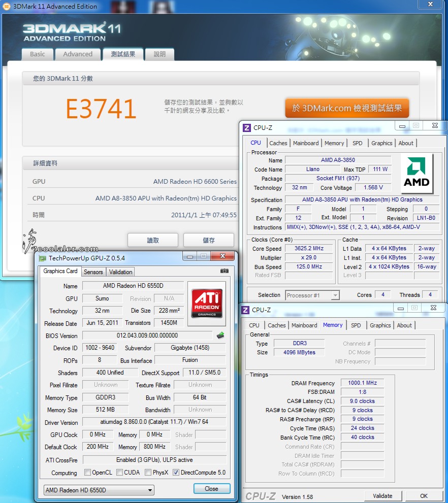
Task: Click the ATI Radeon logo in GPU-Z
Action: (x=207, y=304)
